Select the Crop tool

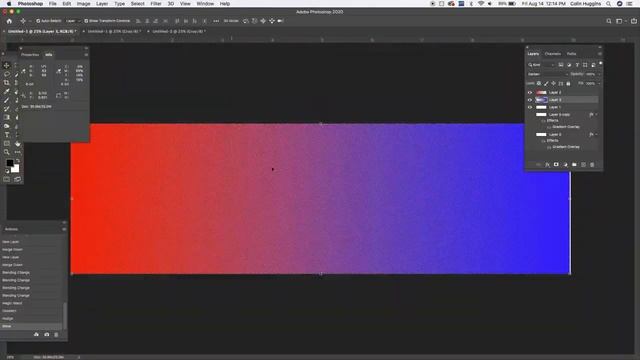tap(7, 82)
